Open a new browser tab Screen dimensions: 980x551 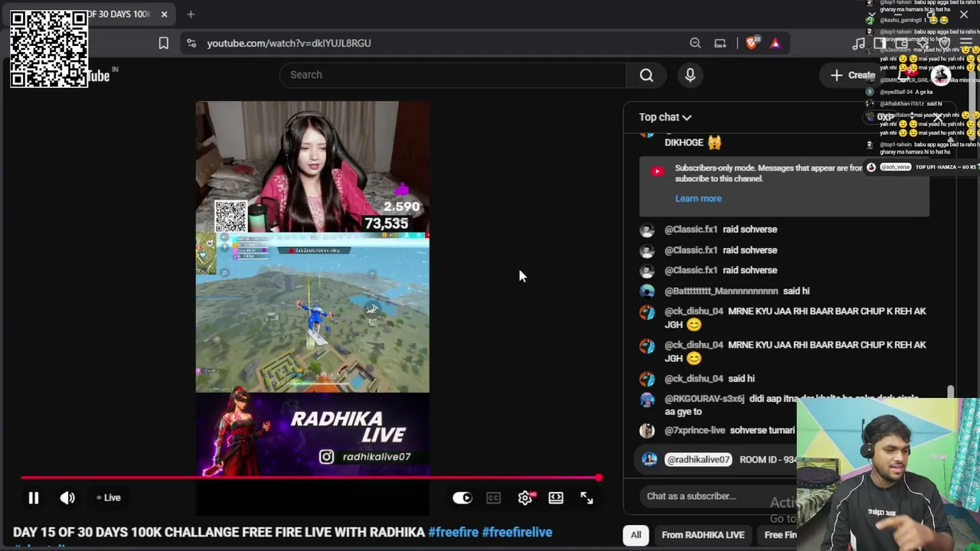pyautogui.click(x=191, y=14)
